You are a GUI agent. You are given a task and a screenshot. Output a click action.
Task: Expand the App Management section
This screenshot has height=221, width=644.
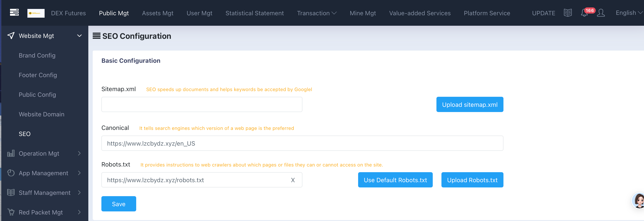[x=79, y=173]
